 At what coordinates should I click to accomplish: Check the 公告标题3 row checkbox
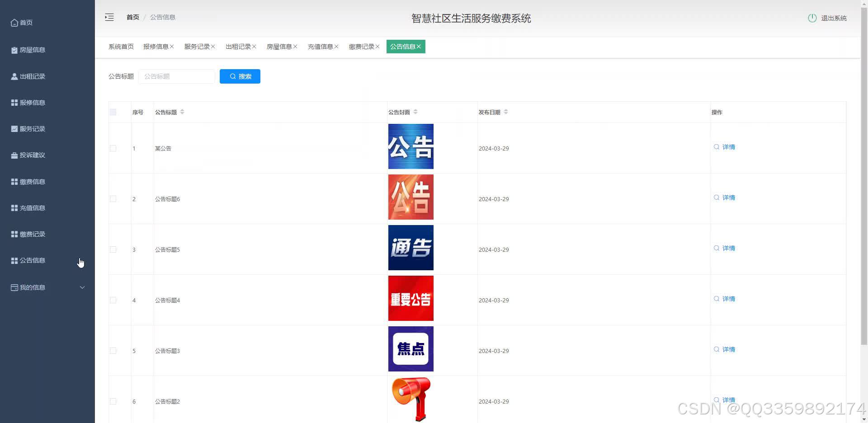113,351
